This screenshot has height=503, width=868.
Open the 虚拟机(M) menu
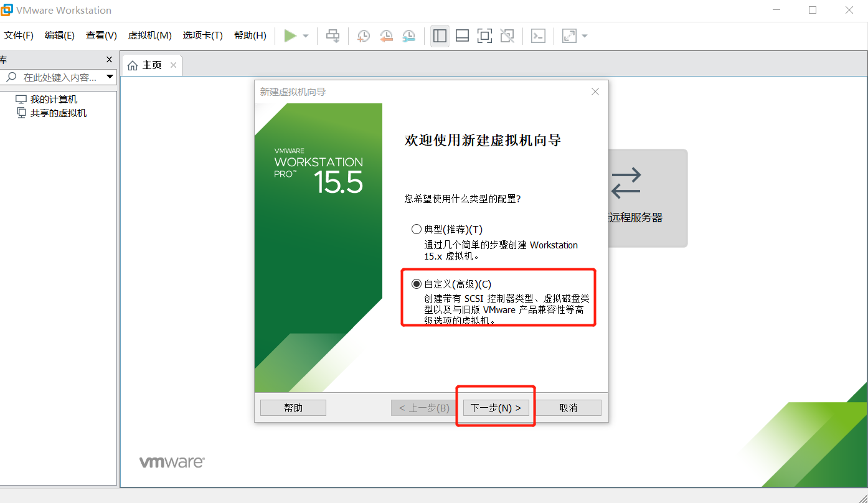coord(149,35)
